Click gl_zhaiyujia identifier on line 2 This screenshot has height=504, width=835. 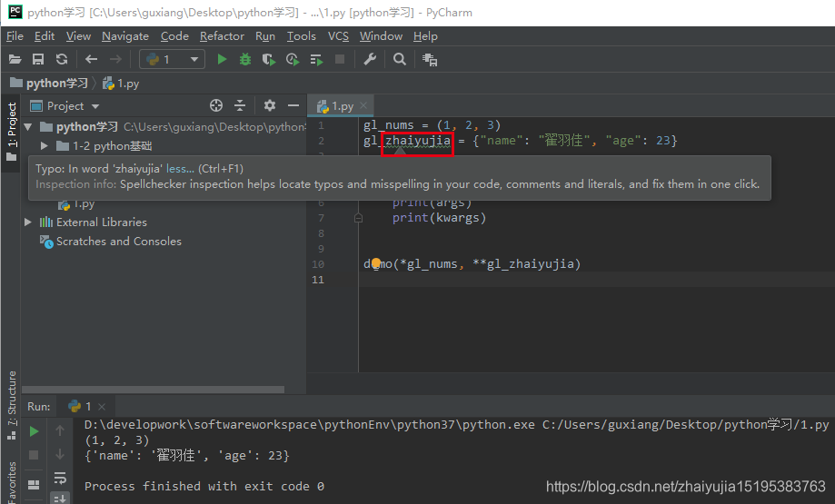click(407, 141)
